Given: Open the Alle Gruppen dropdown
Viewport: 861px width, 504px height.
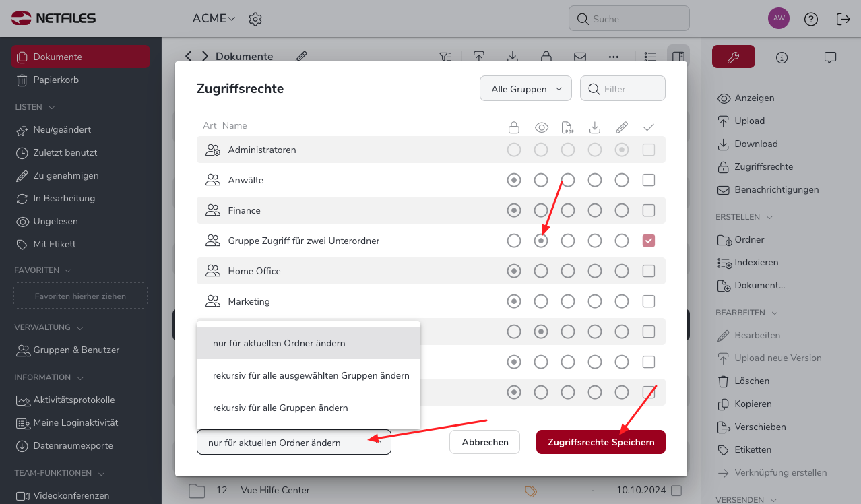Looking at the screenshot, I should [x=525, y=89].
